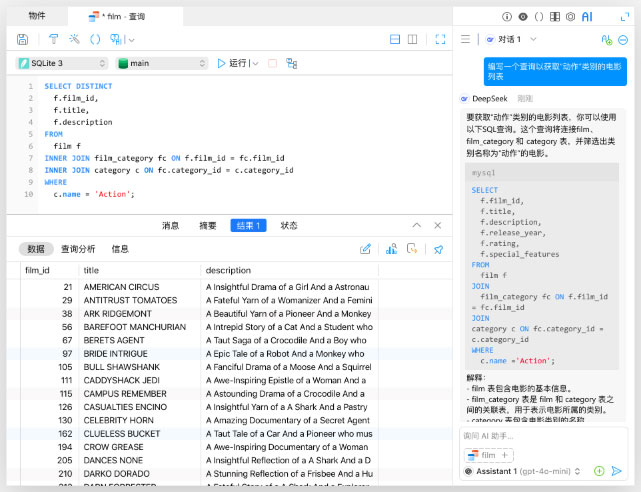Click the green add circle icon near send
The height and width of the screenshot is (492, 641).
coord(599,471)
